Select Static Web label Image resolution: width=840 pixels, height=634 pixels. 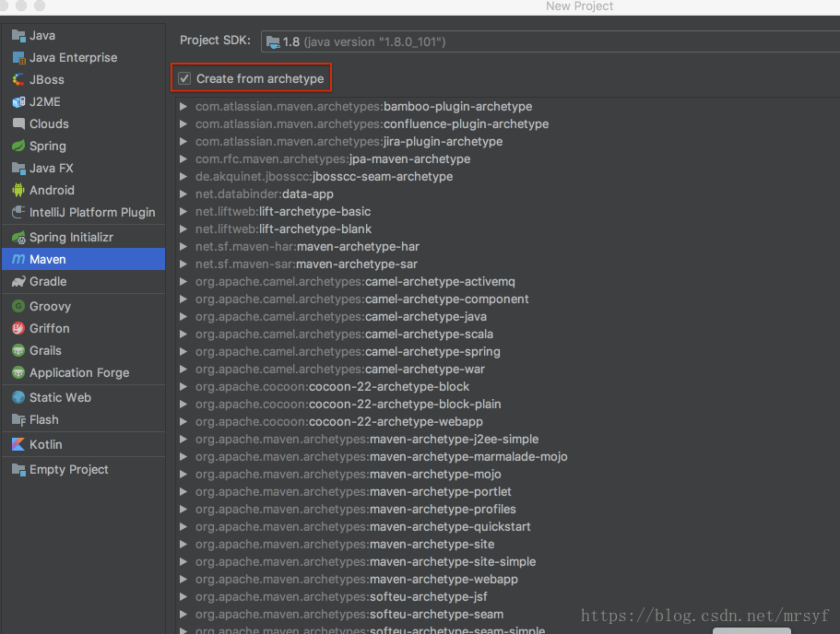[60, 397]
